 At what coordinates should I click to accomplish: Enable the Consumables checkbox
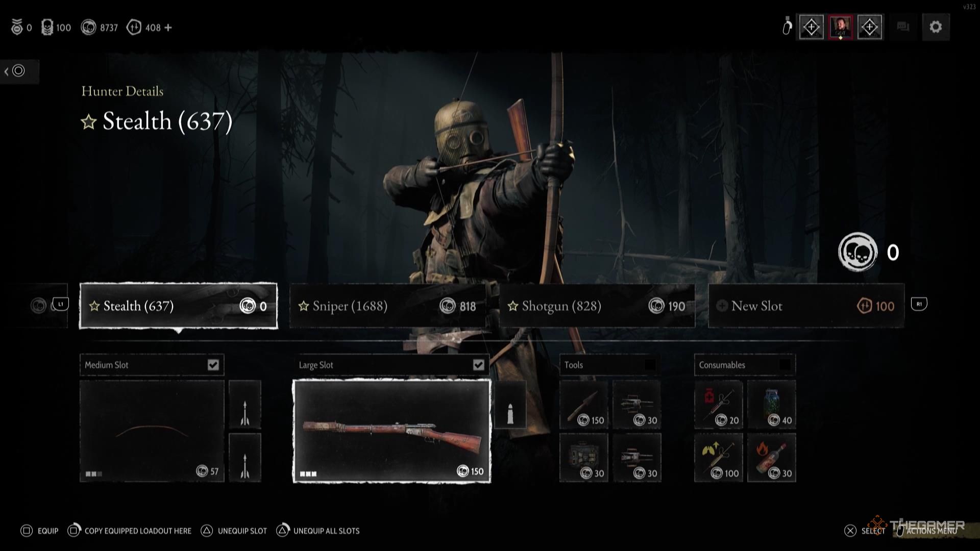785,365
